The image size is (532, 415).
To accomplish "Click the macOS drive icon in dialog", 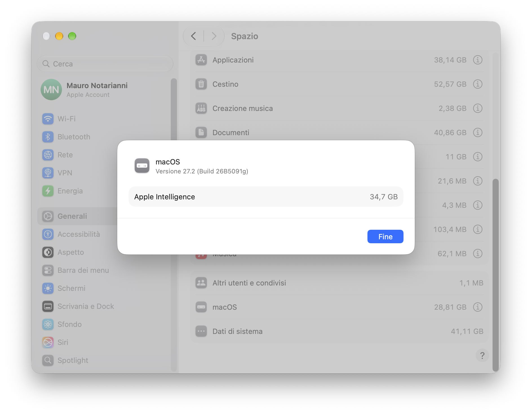I will pyautogui.click(x=142, y=166).
